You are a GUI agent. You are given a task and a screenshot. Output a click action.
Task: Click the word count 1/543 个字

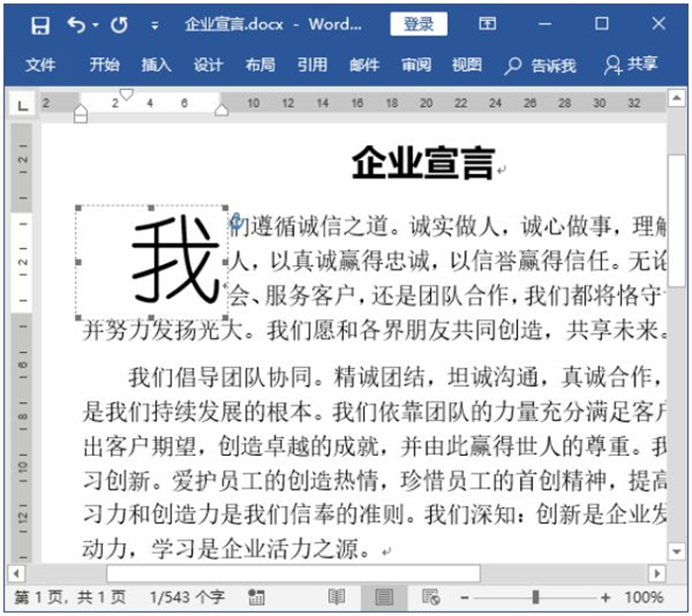[x=187, y=597]
